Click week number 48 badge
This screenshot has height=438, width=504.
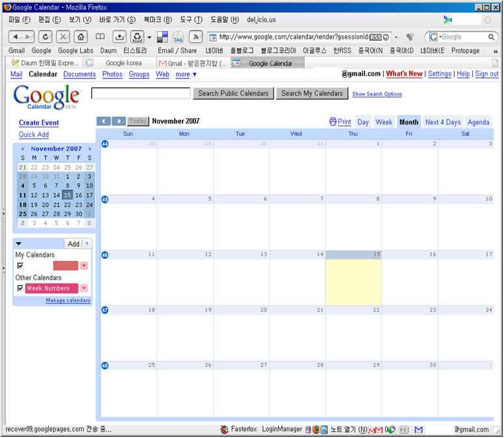click(x=105, y=365)
